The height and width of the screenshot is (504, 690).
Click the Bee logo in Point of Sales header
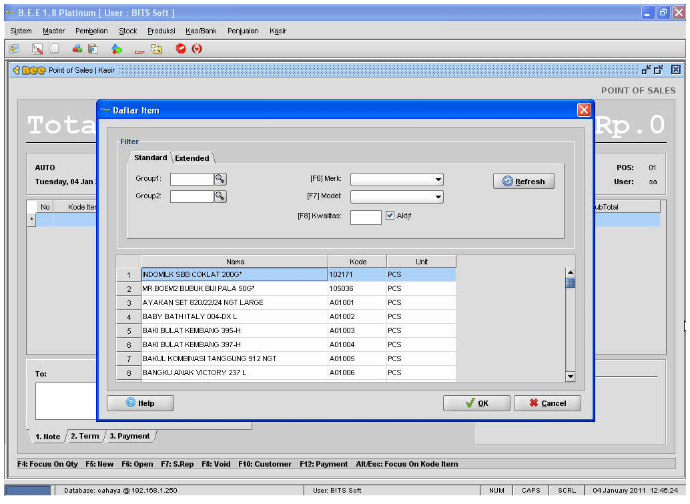29,70
